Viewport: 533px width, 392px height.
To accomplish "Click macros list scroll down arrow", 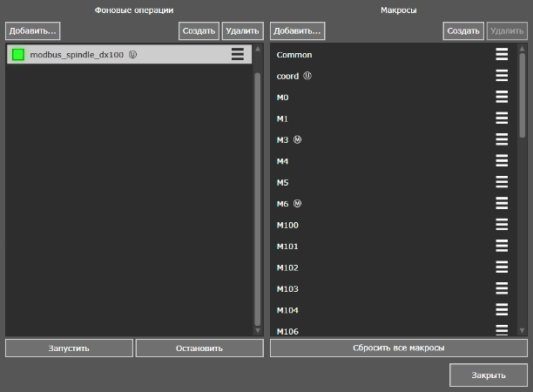I will (x=523, y=330).
